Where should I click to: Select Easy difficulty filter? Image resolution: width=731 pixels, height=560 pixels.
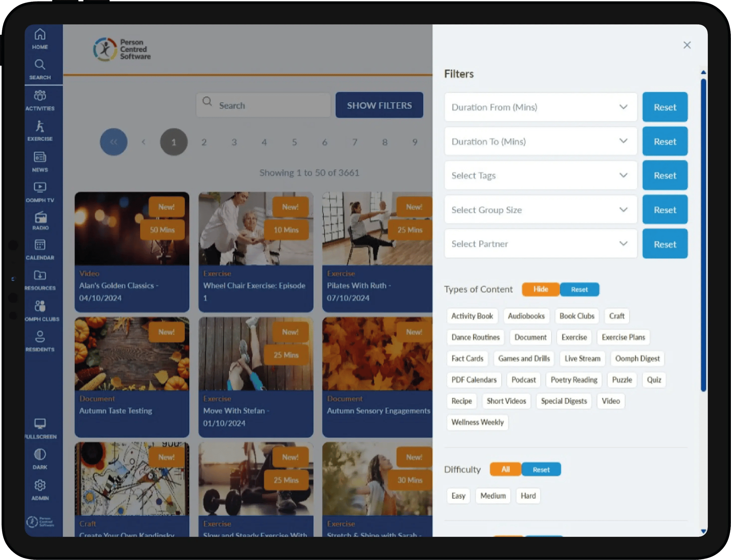[458, 495]
